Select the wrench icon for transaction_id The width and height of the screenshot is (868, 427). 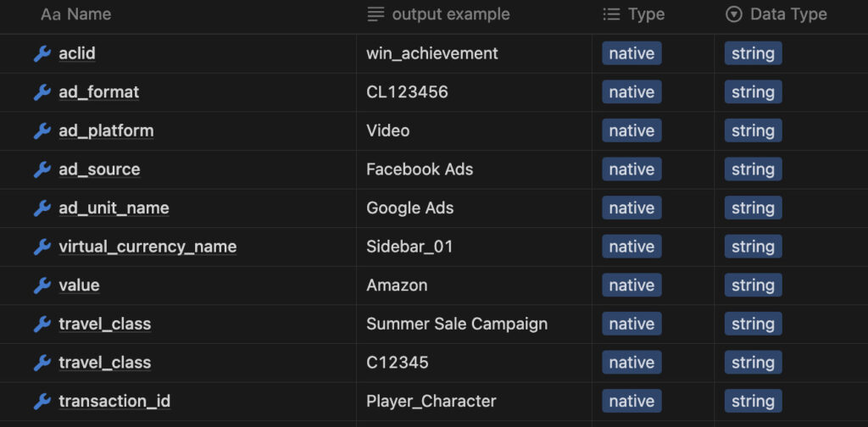coord(42,402)
